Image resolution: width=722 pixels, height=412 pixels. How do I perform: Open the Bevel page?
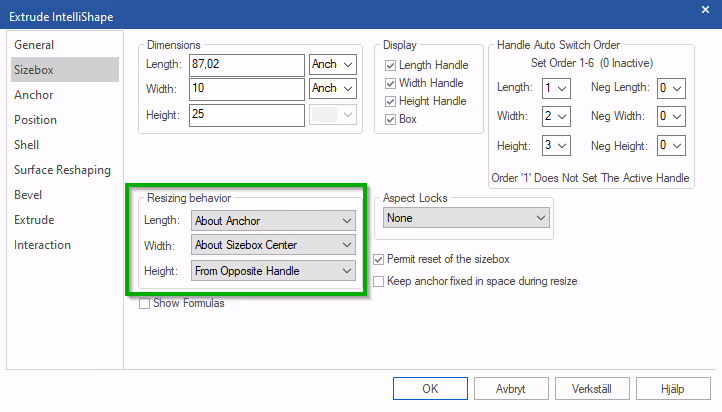point(28,195)
